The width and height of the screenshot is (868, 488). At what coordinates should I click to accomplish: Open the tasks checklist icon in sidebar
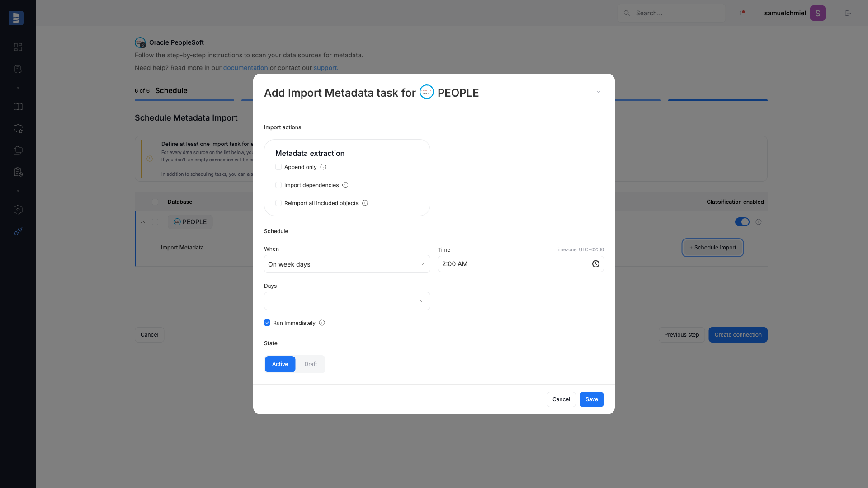pyautogui.click(x=18, y=69)
